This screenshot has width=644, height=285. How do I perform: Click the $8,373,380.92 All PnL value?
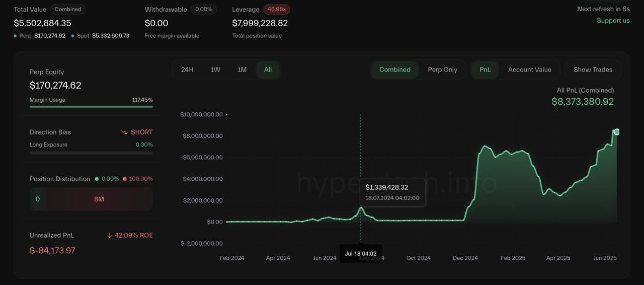pyautogui.click(x=583, y=102)
